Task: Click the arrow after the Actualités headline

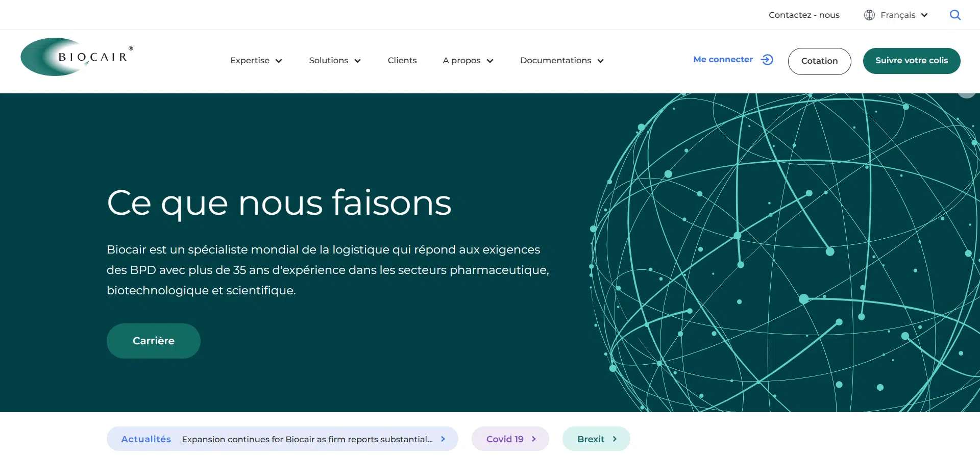Action: pos(443,439)
